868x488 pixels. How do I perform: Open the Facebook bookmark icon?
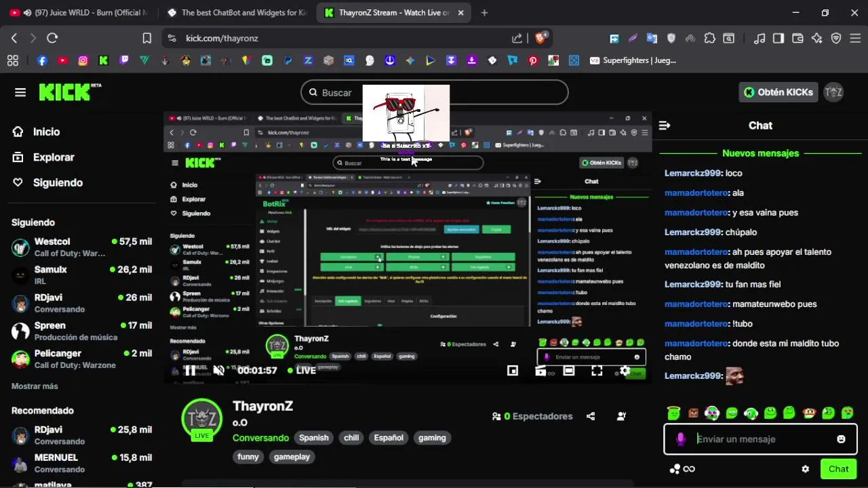tap(42, 60)
